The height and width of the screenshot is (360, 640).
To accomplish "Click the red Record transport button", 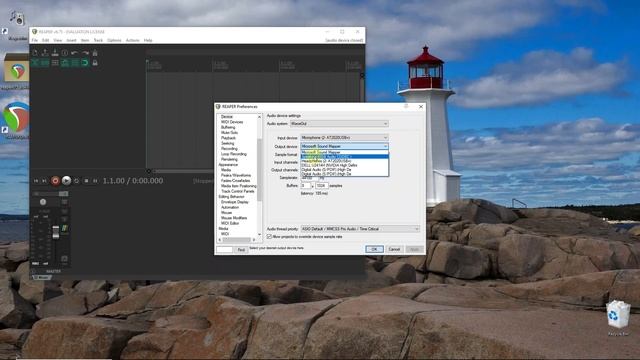I will tap(56, 180).
